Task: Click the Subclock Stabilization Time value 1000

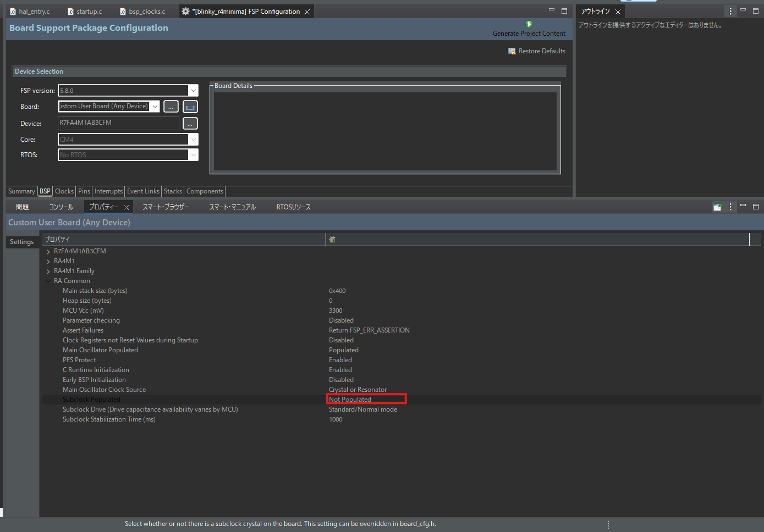Action: click(x=336, y=419)
